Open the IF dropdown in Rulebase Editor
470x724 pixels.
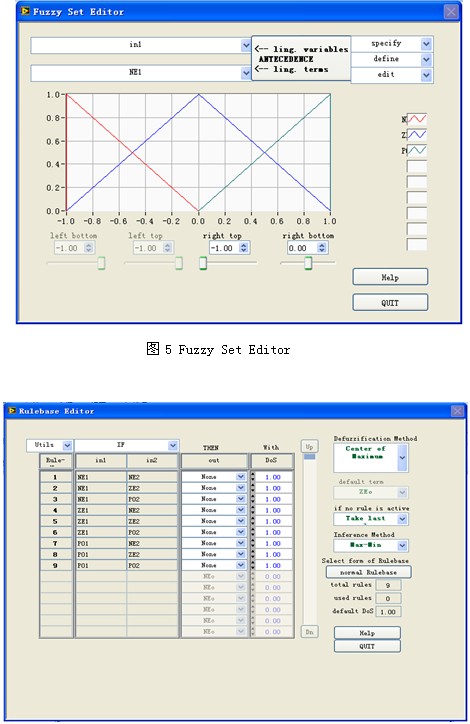pos(173,445)
